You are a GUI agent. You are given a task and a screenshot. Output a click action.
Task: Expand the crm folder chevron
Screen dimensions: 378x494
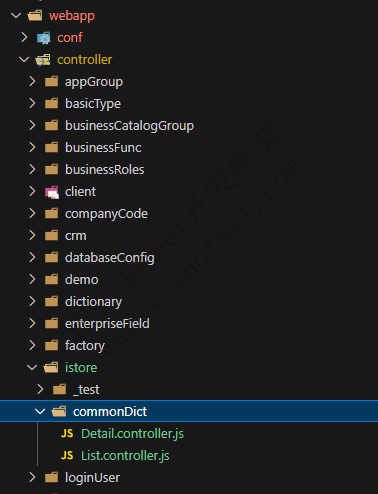32,235
